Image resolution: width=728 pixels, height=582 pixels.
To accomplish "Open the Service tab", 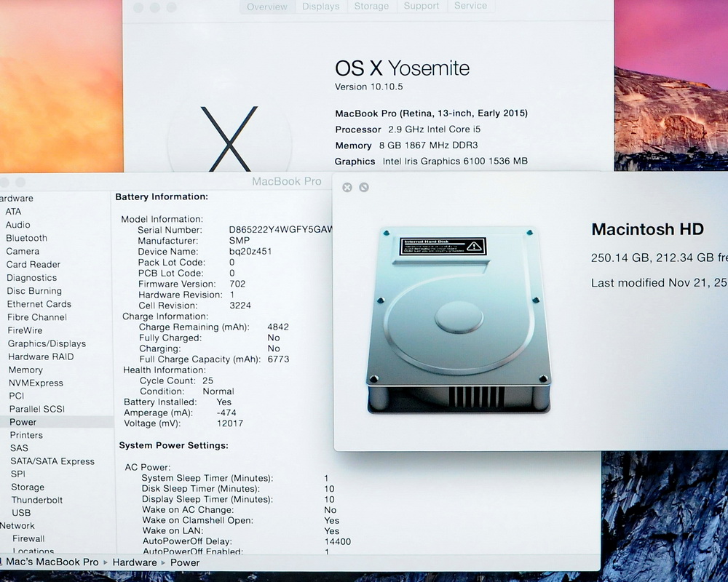I will (470, 6).
